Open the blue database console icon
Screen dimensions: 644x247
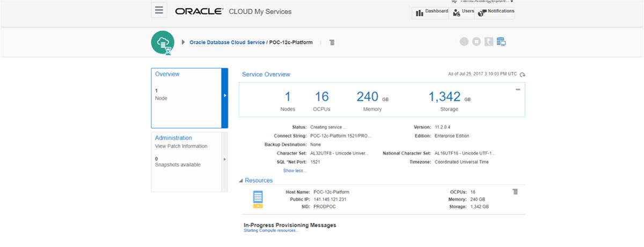(x=501, y=42)
